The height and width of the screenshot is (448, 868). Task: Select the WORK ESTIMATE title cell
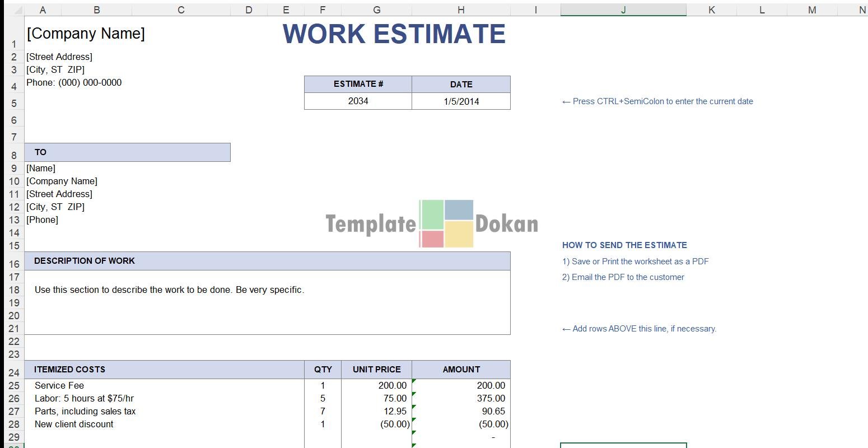(x=394, y=34)
